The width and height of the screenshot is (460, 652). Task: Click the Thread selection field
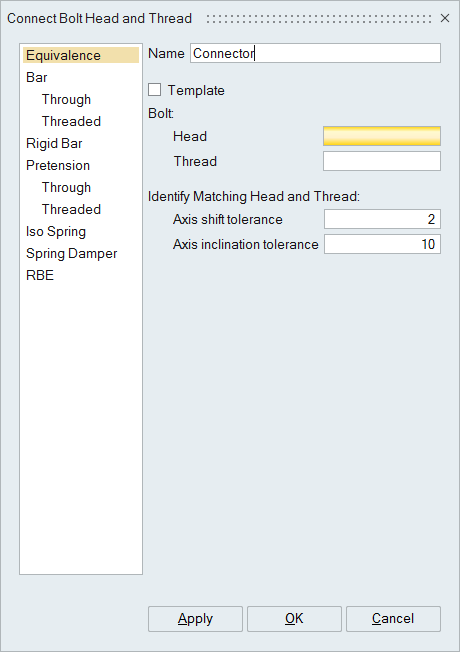click(382, 161)
